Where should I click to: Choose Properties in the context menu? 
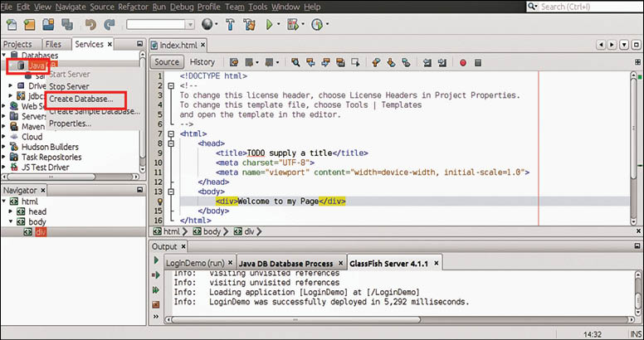click(70, 124)
